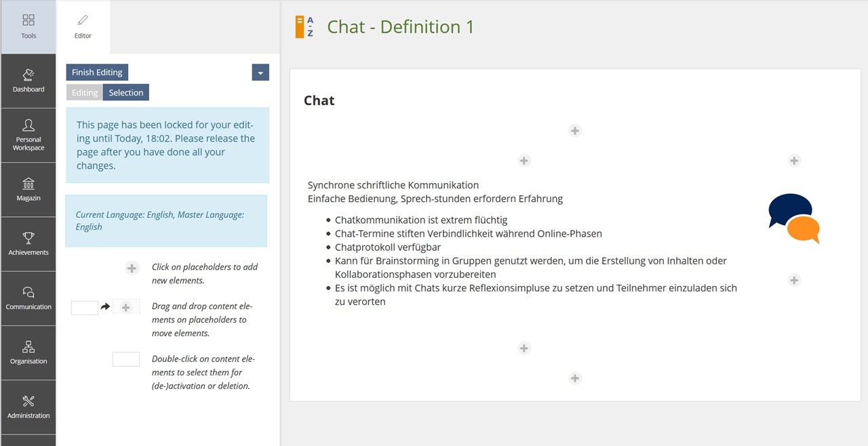Click the plus placeholder below the chat bubbles image
Image resolution: width=868 pixels, height=446 pixels.
[794, 280]
